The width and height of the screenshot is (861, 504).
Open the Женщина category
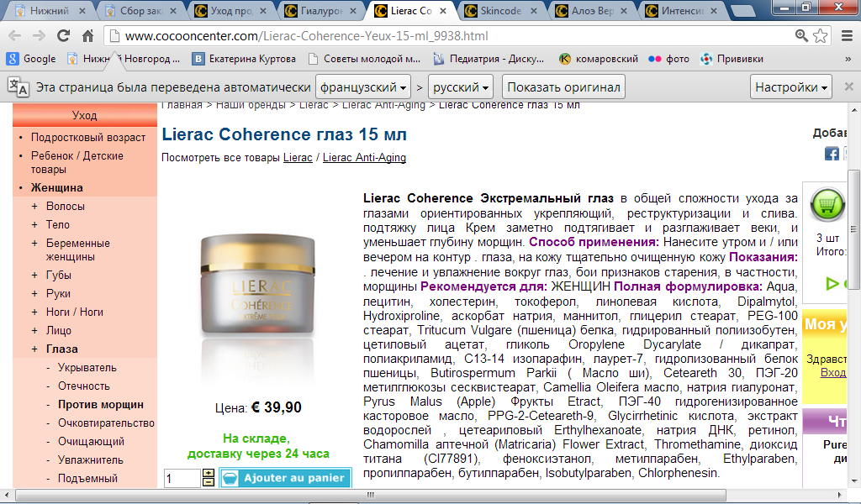click(56, 187)
